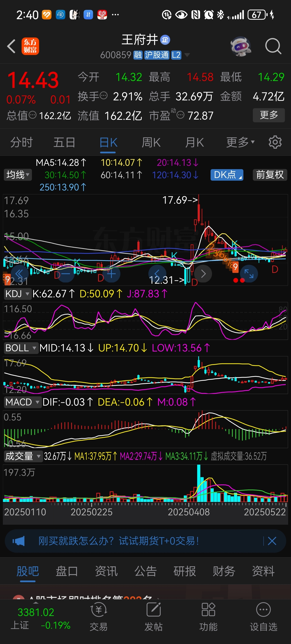Tap 设自选 add to watchlist
The height and width of the screenshot is (644, 291).
263,616
